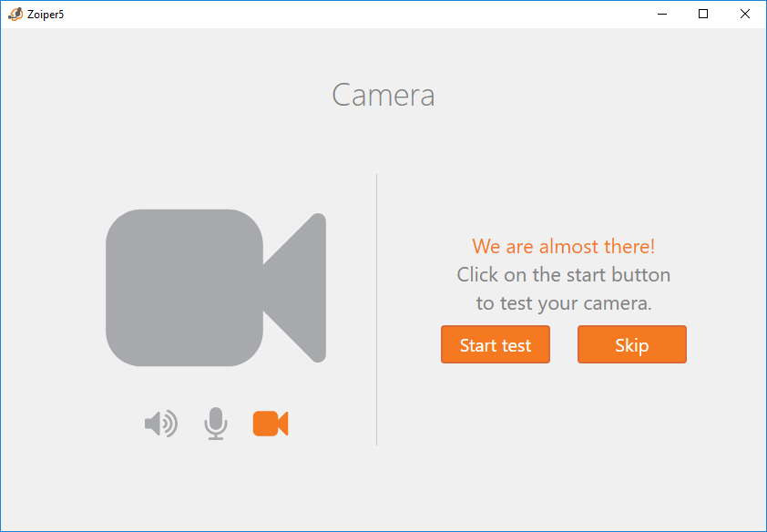The image size is (767, 532).
Task: Maximize the Zoiper5 window
Action: point(702,14)
